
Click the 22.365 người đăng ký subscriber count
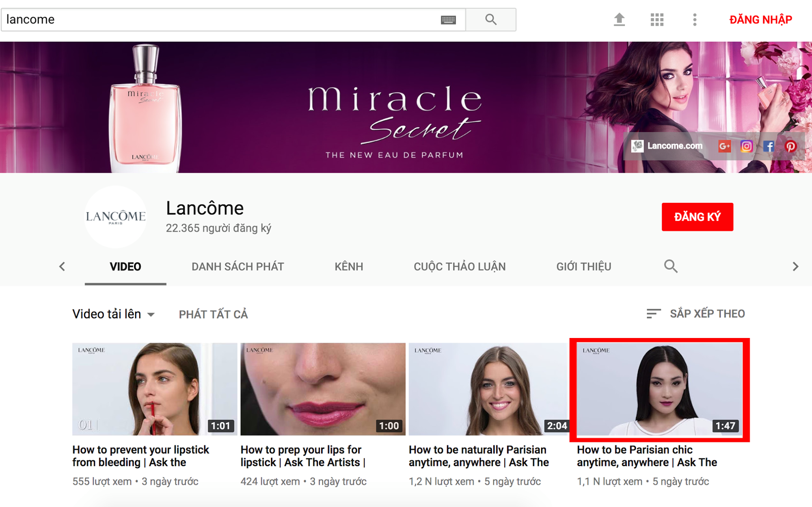point(218,228)
